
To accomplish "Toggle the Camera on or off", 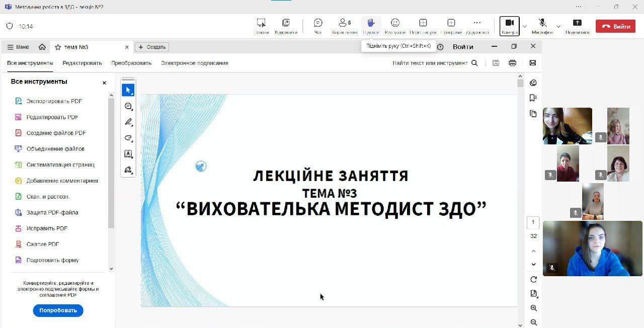I will click(509, 26).
